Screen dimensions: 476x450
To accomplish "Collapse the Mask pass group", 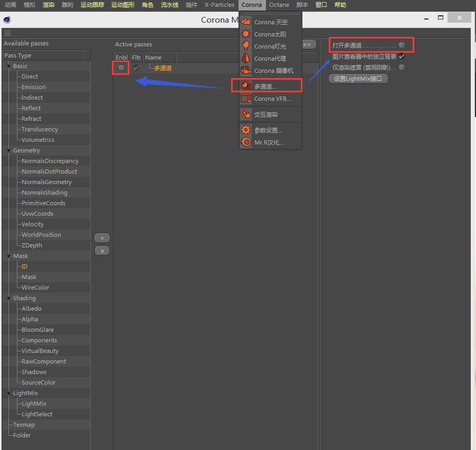I will (x=8, y=256).
